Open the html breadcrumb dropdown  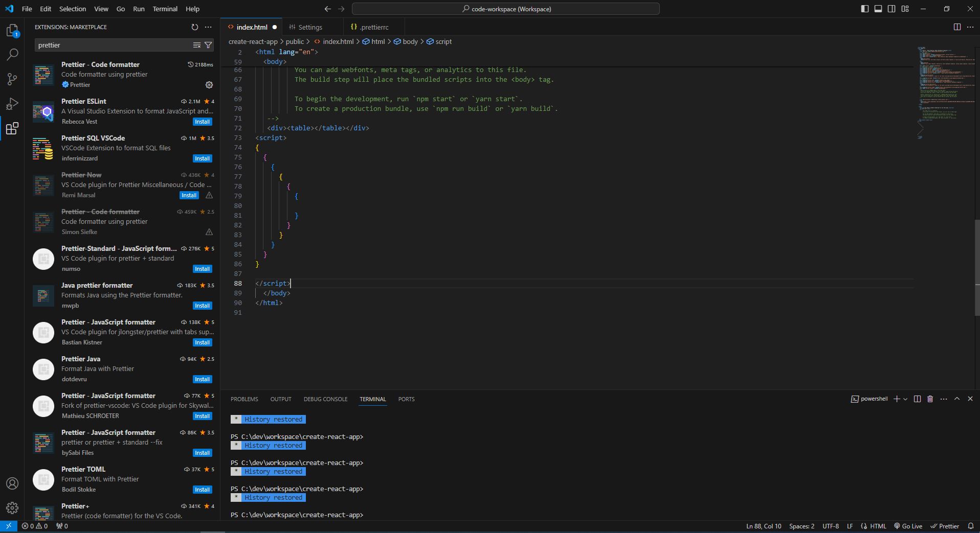click(x=373, y=41)
